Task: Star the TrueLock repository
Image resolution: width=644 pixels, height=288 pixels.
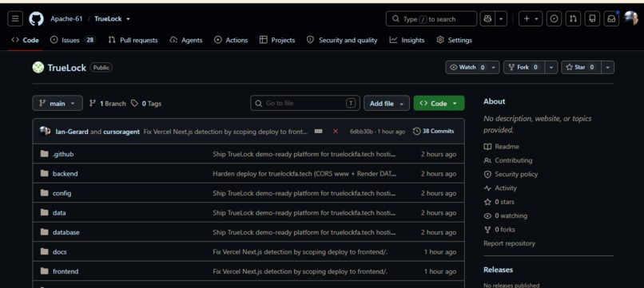Action: click(x=581, y=67)
